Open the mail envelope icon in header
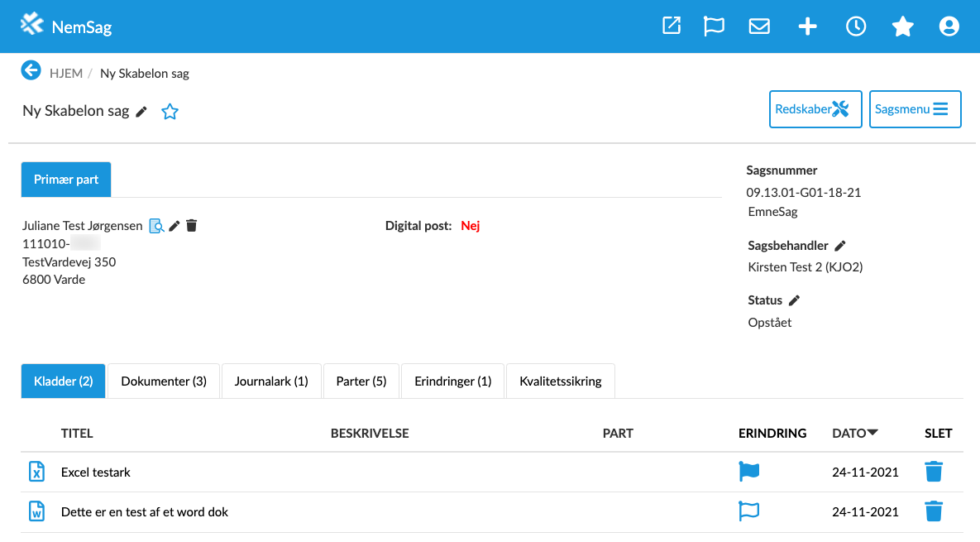 coord(759,26)
